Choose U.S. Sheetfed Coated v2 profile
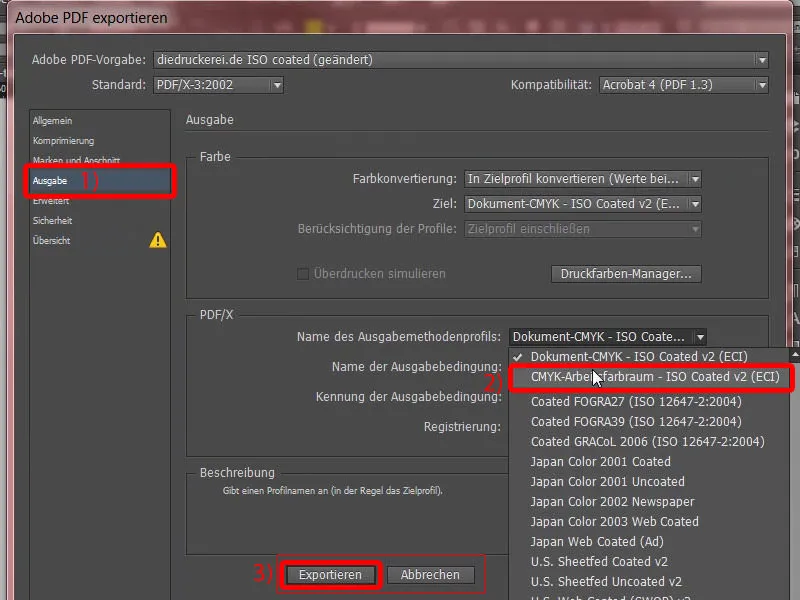Image resolution: width=800 pixels, height=600 pixels. pos(599,562)
